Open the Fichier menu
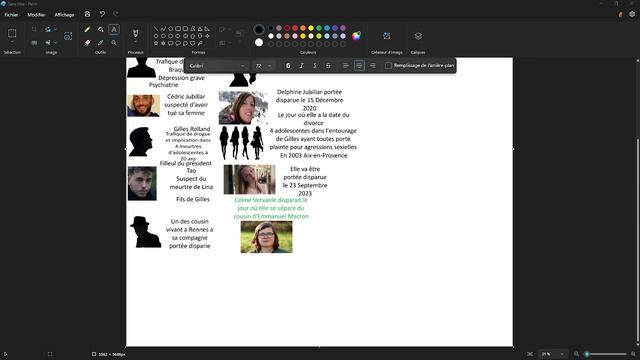Viewport: 640px width, 360px height. [x=11, y=15]
